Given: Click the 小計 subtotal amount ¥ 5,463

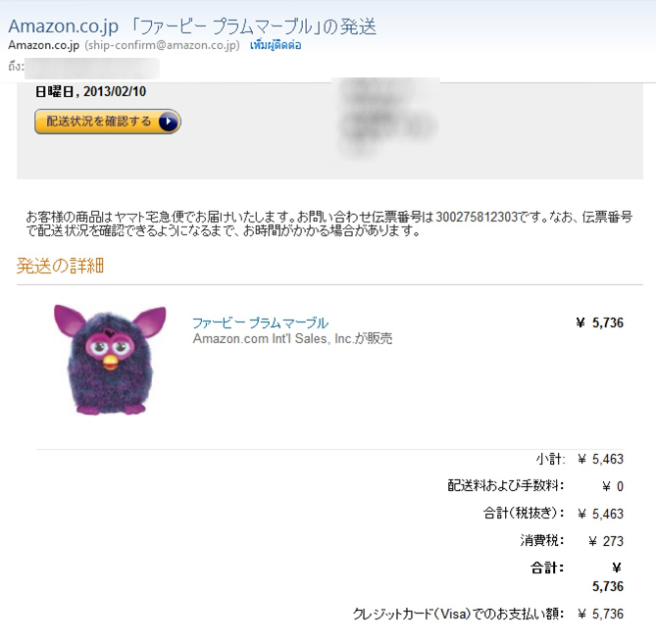Looking at the screenshot, I should click(x=600, y=459).
